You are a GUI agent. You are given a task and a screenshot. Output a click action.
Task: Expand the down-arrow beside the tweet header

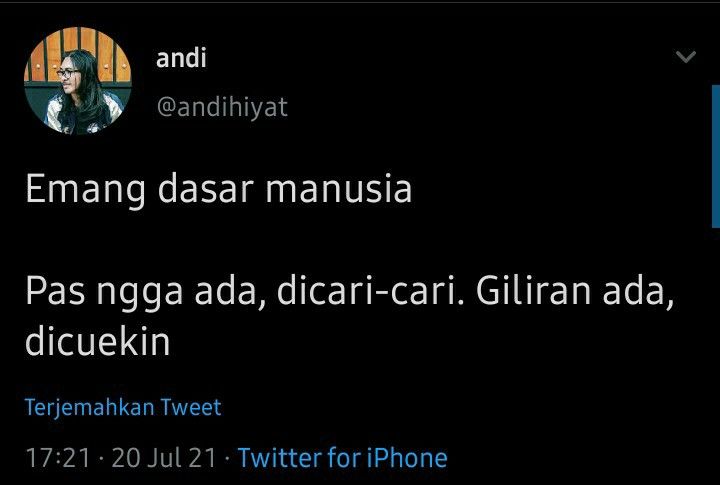686,57
